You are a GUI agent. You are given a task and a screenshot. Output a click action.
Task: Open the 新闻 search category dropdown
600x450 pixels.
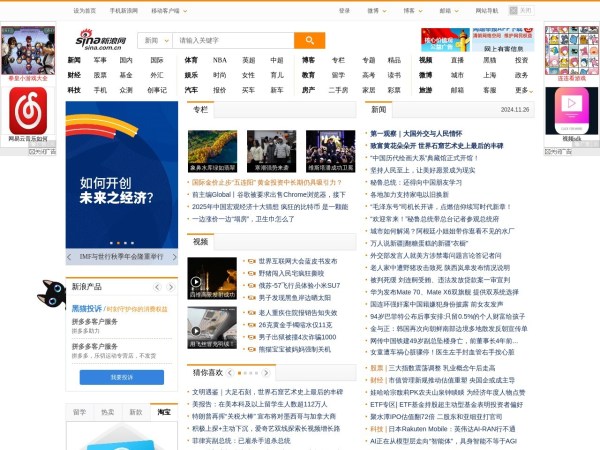point(155,41)
